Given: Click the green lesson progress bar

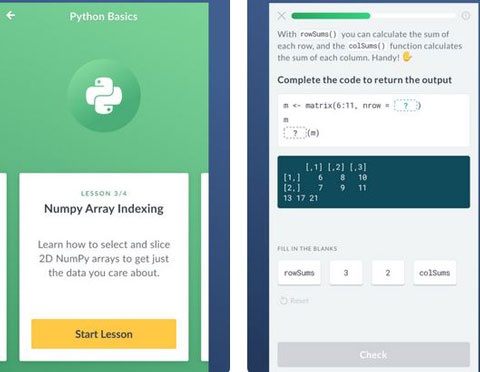Looking at the screenshot, I should tap(374, 16).
